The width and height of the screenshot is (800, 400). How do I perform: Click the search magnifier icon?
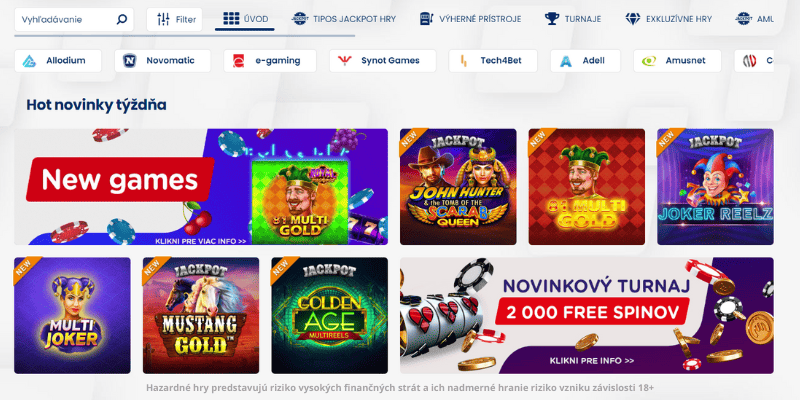click(121, 20)
